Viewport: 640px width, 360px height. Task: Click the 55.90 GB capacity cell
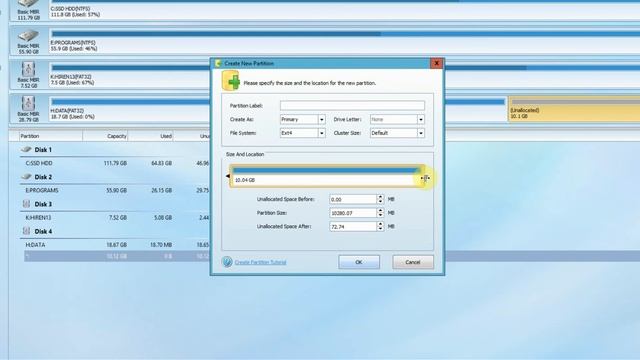[116, 191]
